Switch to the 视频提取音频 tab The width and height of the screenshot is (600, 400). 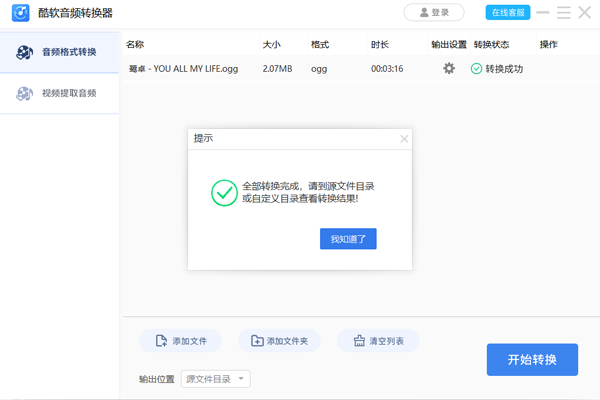[60, 93]
